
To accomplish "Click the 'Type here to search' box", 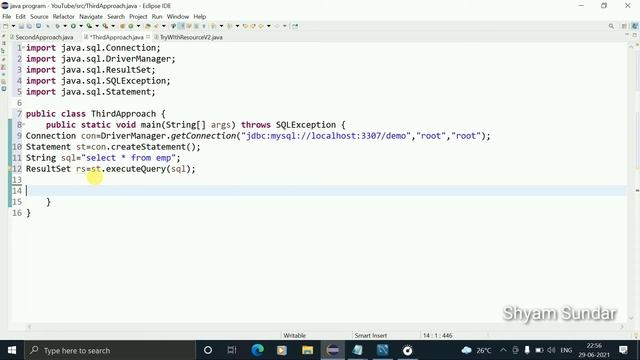I will point(110,350).
